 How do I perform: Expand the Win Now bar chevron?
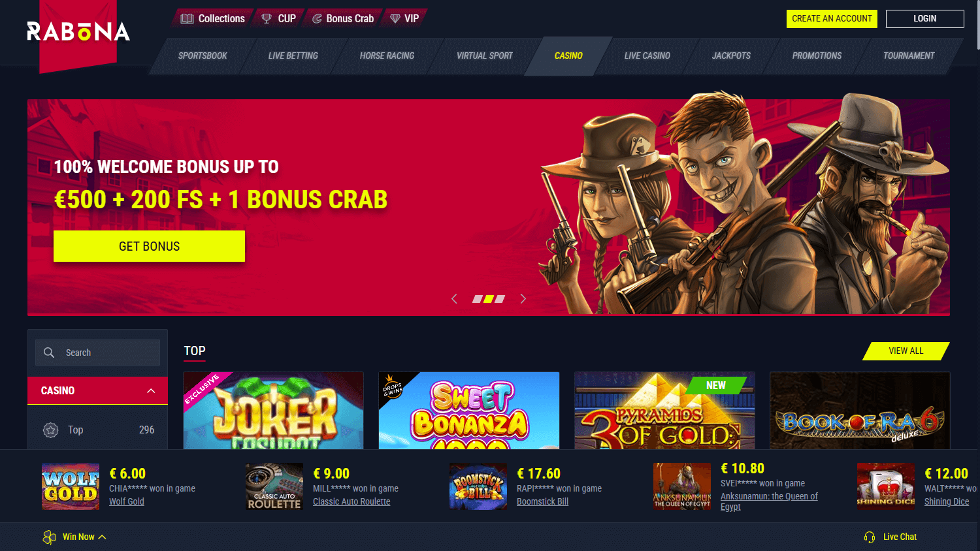click(x=102, y=537)
